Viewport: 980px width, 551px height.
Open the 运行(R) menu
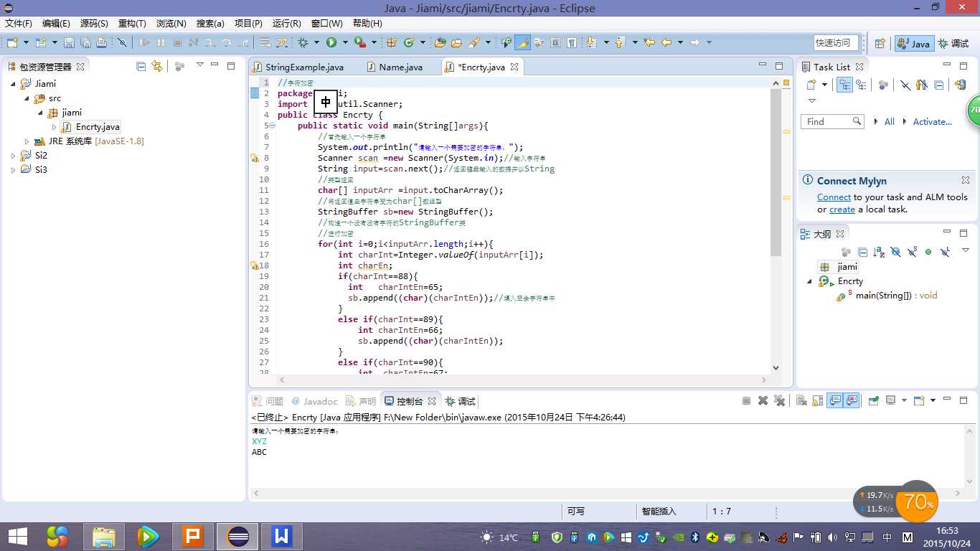pos(287,24)
